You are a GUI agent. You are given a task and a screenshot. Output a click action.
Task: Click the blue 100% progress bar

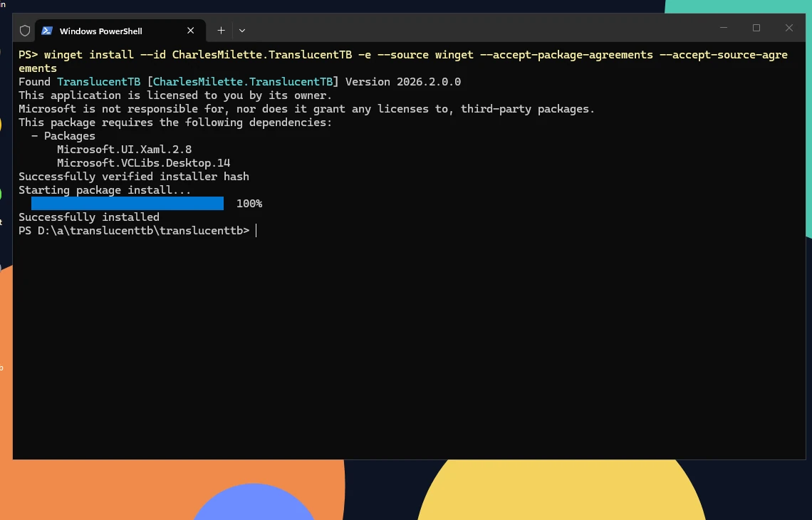click(127, 204)
